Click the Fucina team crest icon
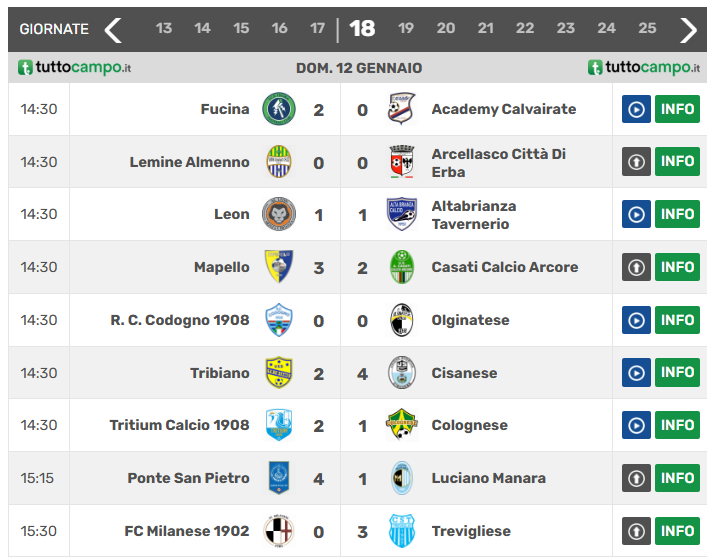707x557 pixels. click(278, 109)
